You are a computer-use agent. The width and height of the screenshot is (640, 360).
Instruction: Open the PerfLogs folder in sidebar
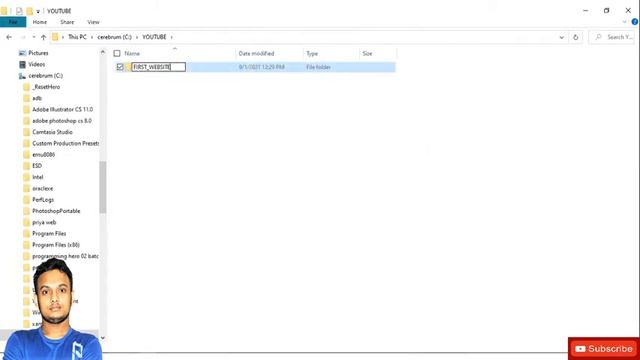pos(43,200)
